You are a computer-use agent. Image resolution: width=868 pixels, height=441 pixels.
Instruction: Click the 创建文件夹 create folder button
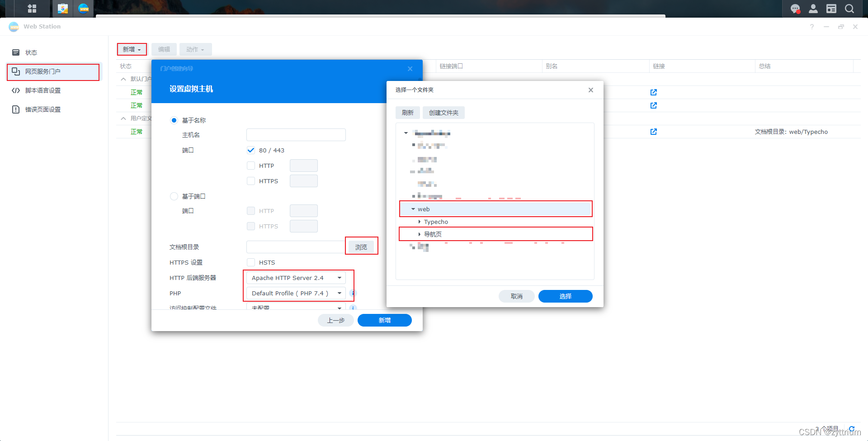[x=443, y=113]
